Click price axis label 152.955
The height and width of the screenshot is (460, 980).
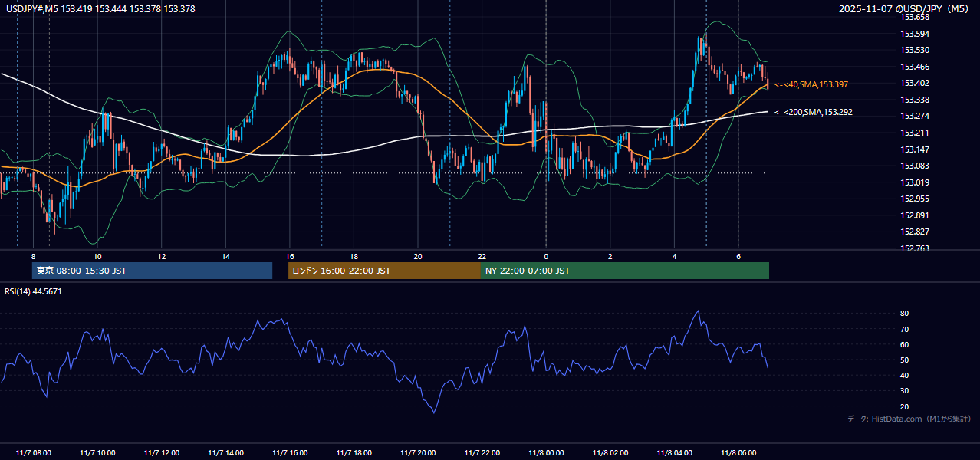(915, 199)
